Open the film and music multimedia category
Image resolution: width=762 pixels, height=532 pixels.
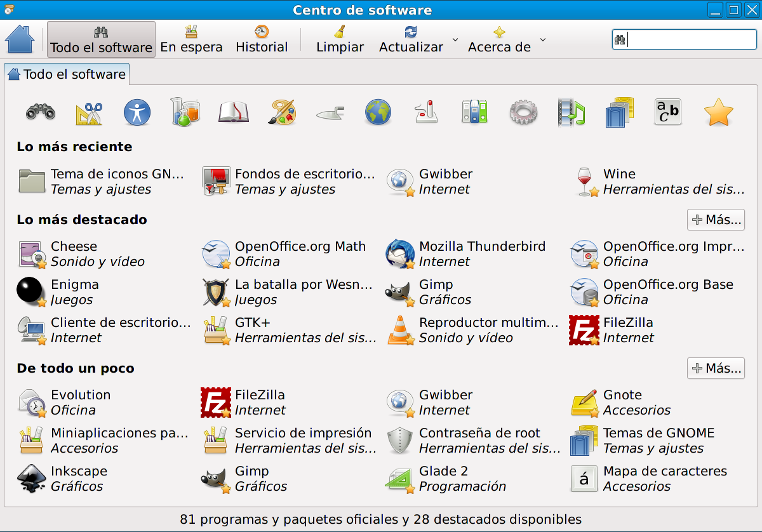571,112
